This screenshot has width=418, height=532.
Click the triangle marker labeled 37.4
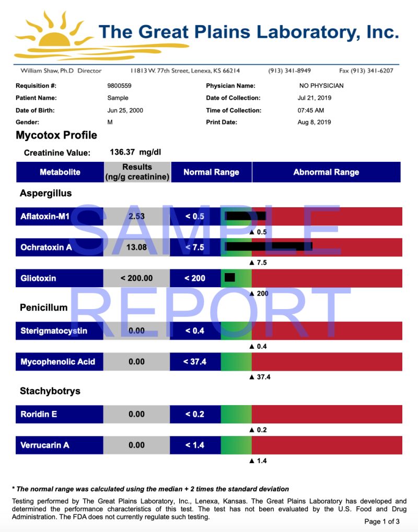pos(252,377)
